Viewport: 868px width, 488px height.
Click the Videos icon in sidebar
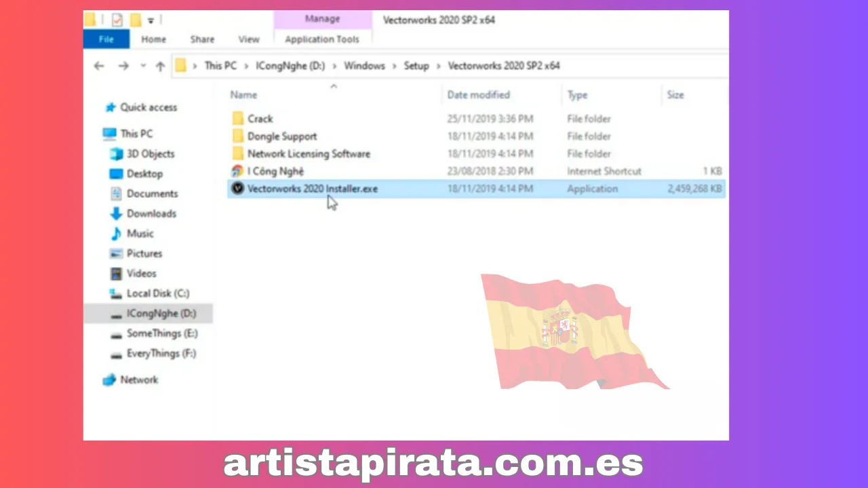click(116, 273)
